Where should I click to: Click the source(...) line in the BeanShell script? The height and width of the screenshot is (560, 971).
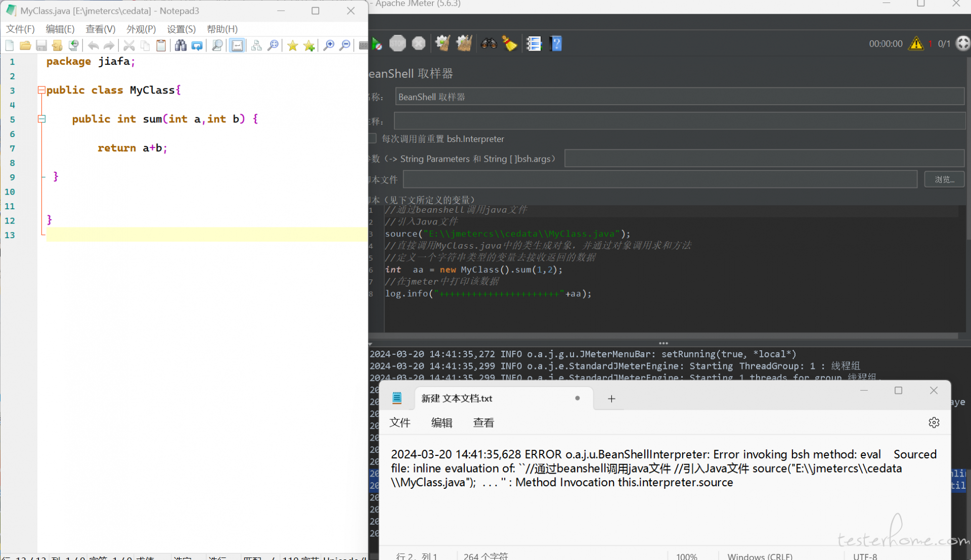508,234
